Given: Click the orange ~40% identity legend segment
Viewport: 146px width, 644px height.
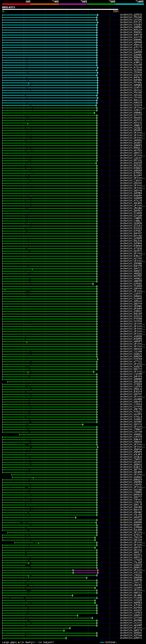Looking at the screenshot, I should pos(45,4).
